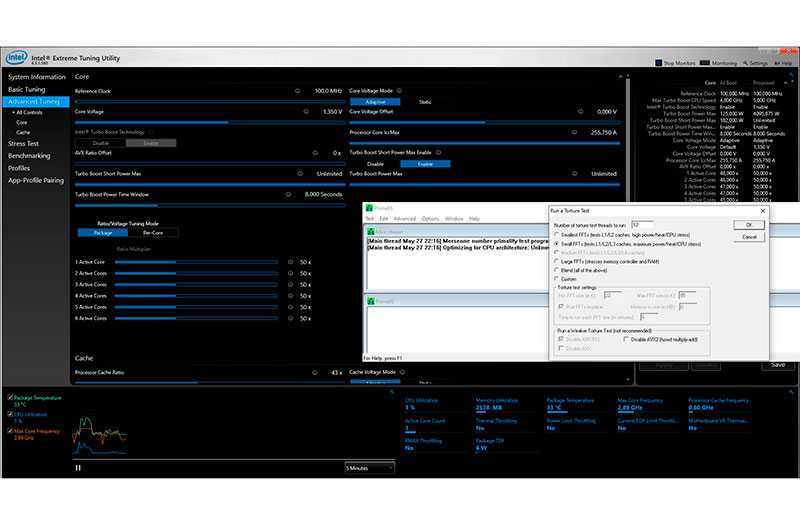Image resolution: width=800 pixels, height=525 pixels.
Task: Click the 1 Active Core ratio slider
Action: click(x=196, y=262)
